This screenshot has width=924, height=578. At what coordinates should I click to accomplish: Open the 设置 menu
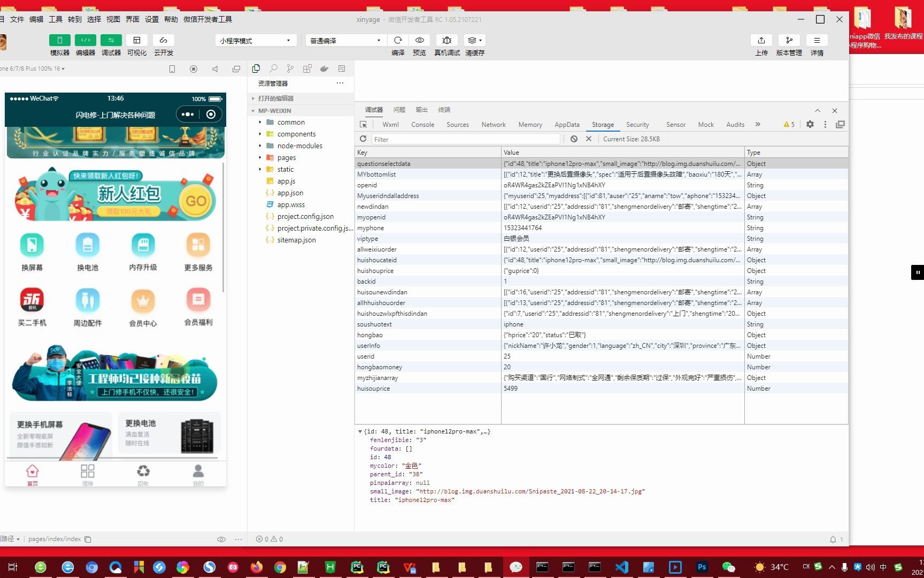pos(151,19)
